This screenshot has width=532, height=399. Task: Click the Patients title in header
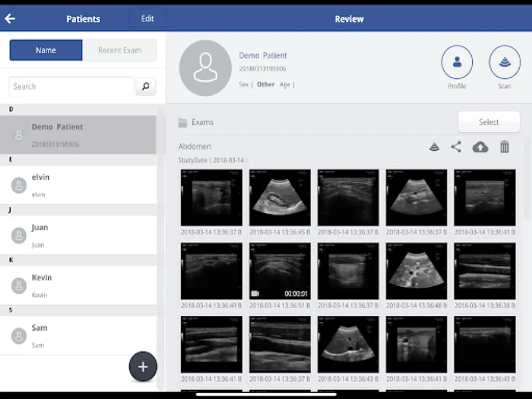click(x=83, y=19)
